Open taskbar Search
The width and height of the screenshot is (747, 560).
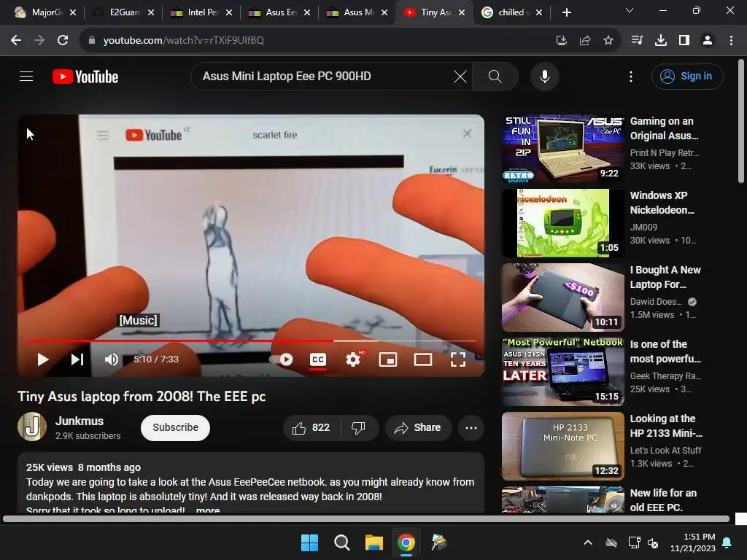tap(341, 542)
